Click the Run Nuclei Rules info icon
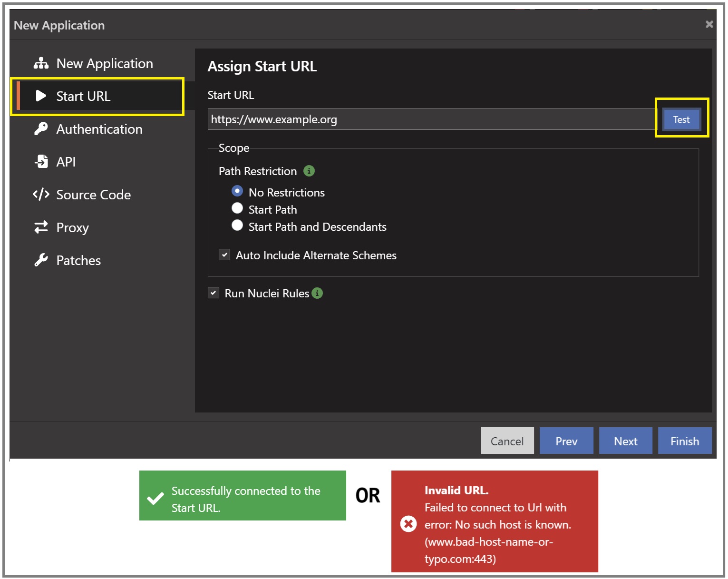Image resolution: width=728 pixels, height=579 pixels. (x=317, y=293)
